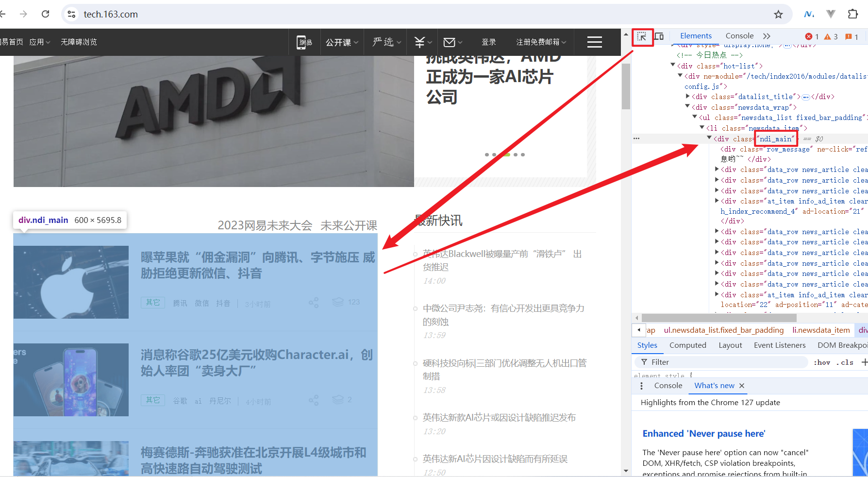
Task: Open the 无障碍浏览 accessibility link
Action: pyautogui.click(x=79, y=42)
